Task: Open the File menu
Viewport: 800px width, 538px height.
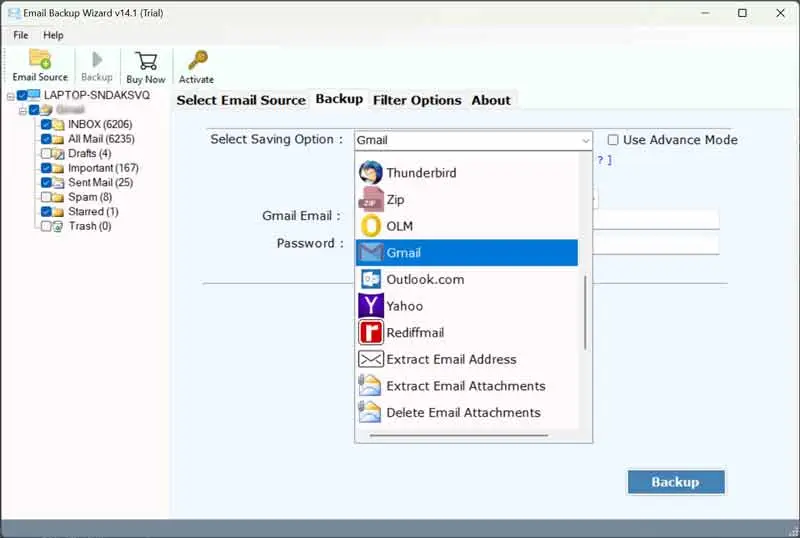Action: tap(20, 35)
